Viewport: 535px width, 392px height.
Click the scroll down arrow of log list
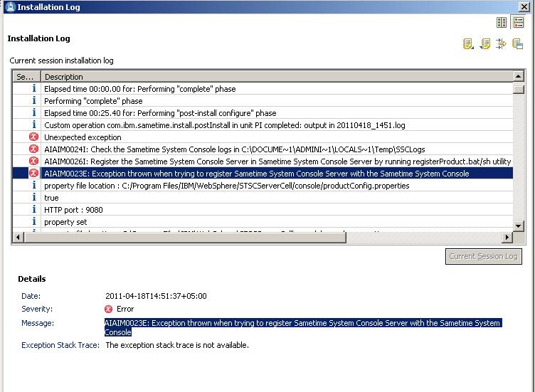(518, 226)
